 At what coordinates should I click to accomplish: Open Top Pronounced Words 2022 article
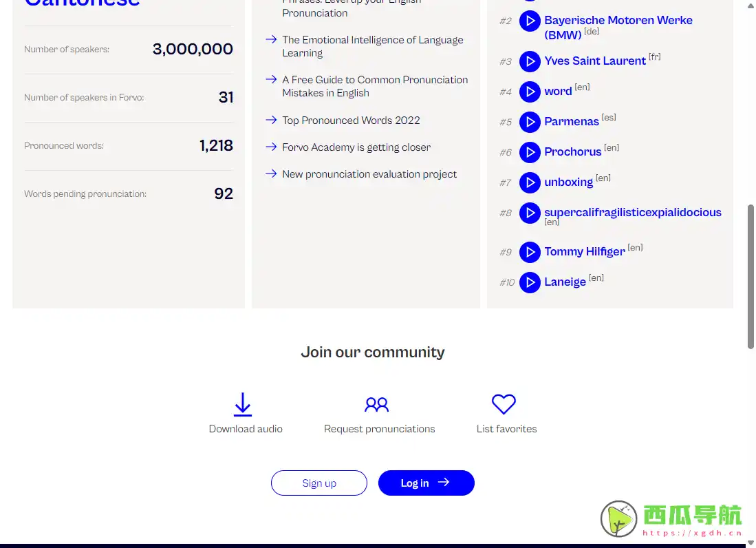(351, 120)
